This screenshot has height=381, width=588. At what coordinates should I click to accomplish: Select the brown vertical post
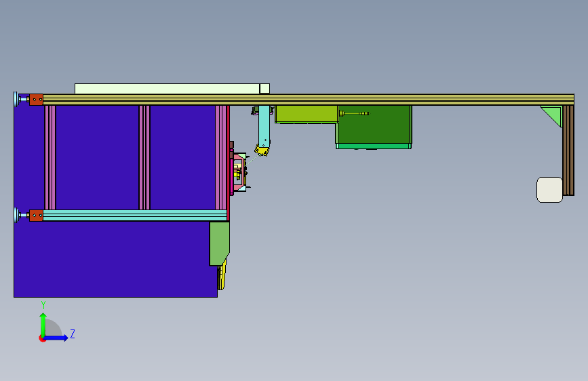tap(568, 150)
